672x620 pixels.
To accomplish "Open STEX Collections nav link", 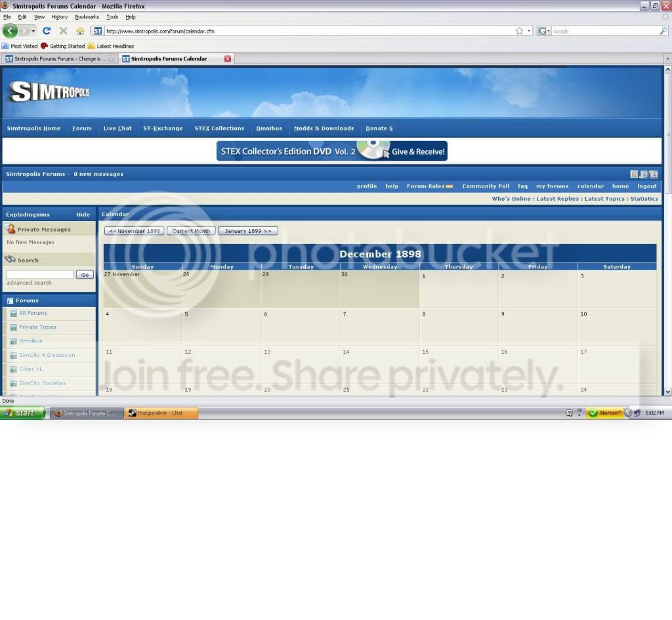I will pos(219,128).
